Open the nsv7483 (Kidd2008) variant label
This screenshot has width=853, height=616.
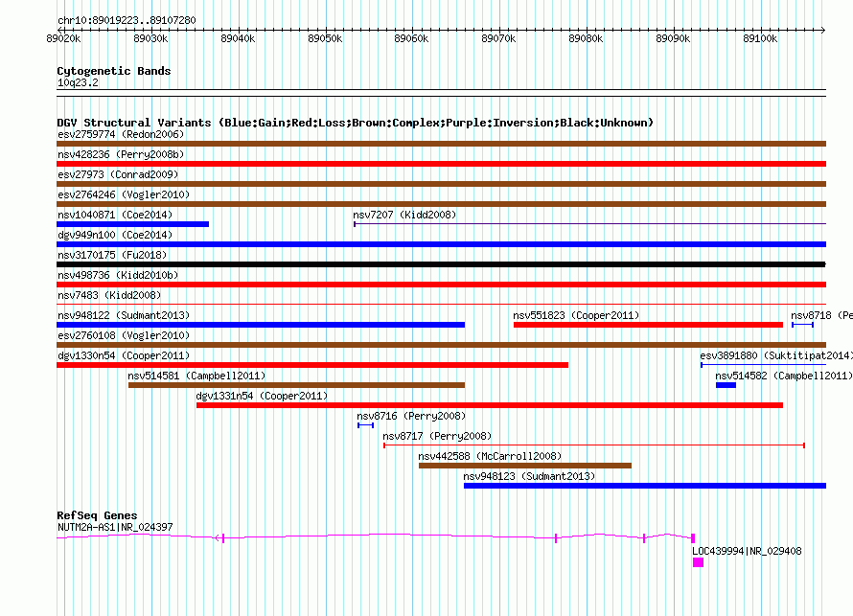click(x=109, y=295)
